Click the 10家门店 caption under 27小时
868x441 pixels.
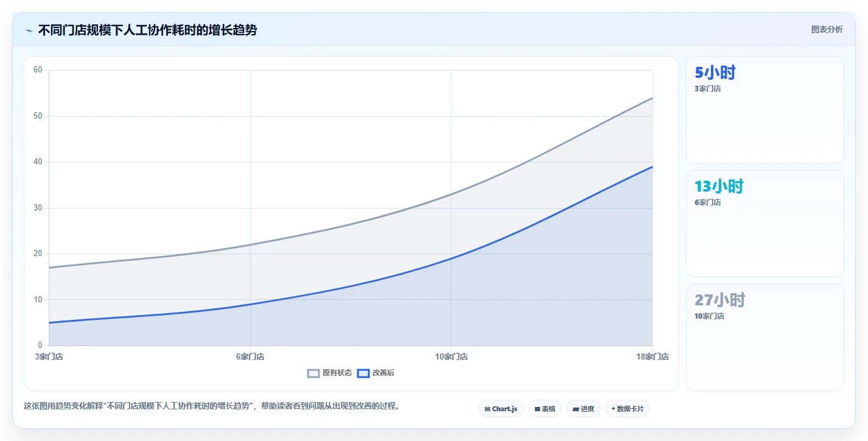(x=709, y=316)
